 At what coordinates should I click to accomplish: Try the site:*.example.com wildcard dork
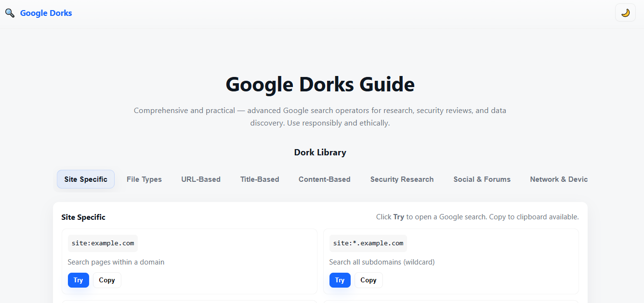pos(340,280)
